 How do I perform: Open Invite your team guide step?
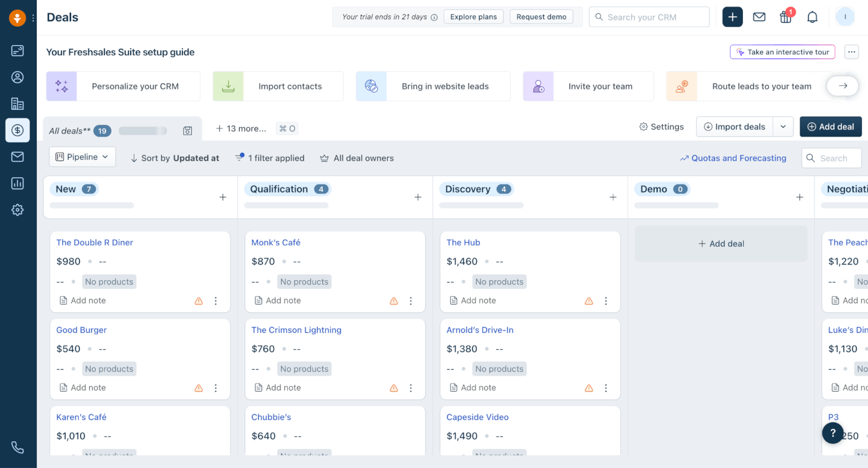click(588, 86)
